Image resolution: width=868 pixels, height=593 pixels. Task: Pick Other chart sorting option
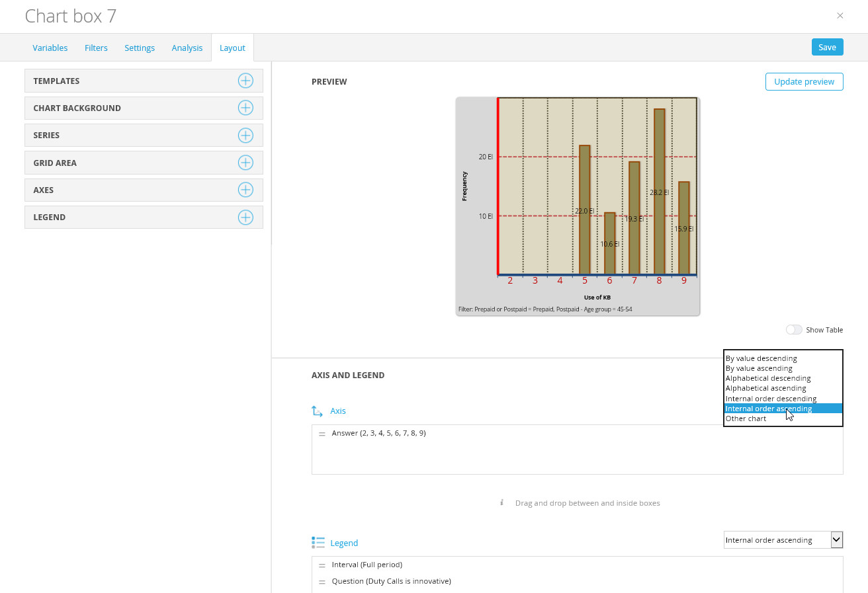tap(746, 418)
